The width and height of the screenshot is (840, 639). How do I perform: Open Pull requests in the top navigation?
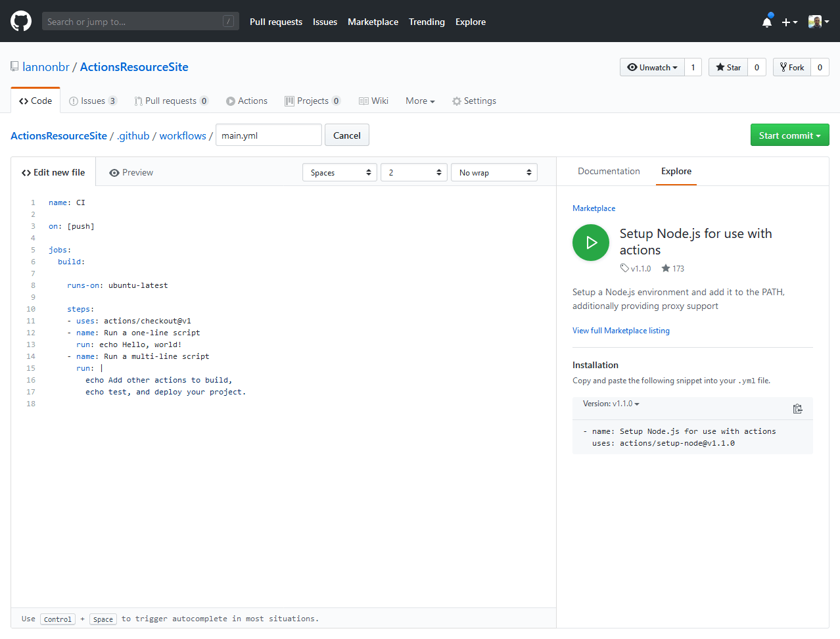276,22
